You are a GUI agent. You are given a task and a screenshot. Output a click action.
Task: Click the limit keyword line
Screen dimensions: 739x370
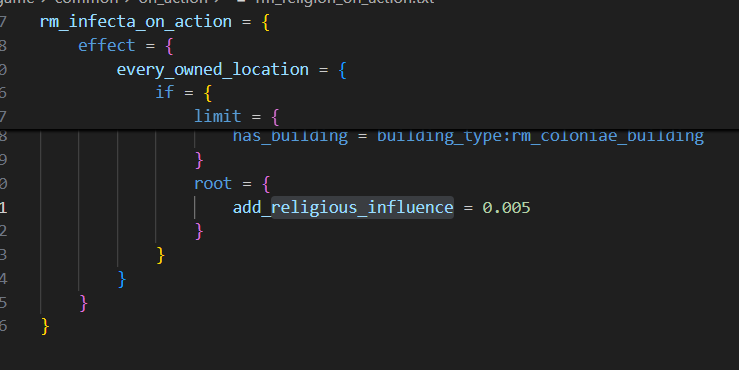coord(217,116)
